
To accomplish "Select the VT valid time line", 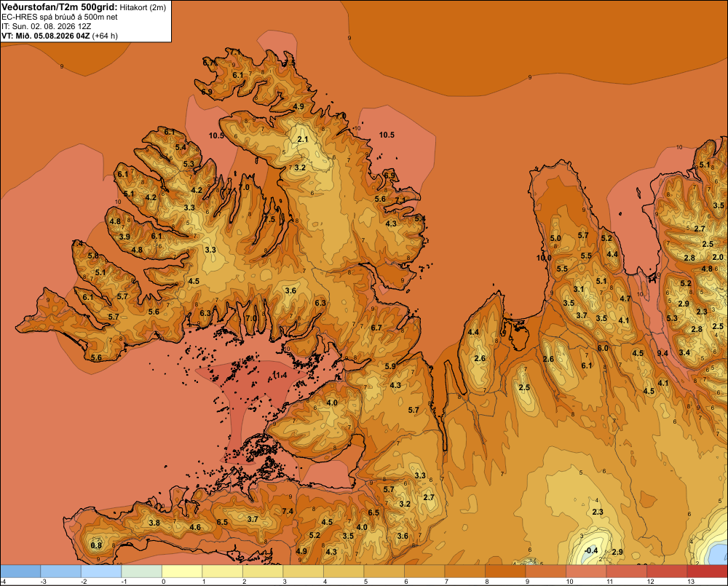I will point(60,36).
